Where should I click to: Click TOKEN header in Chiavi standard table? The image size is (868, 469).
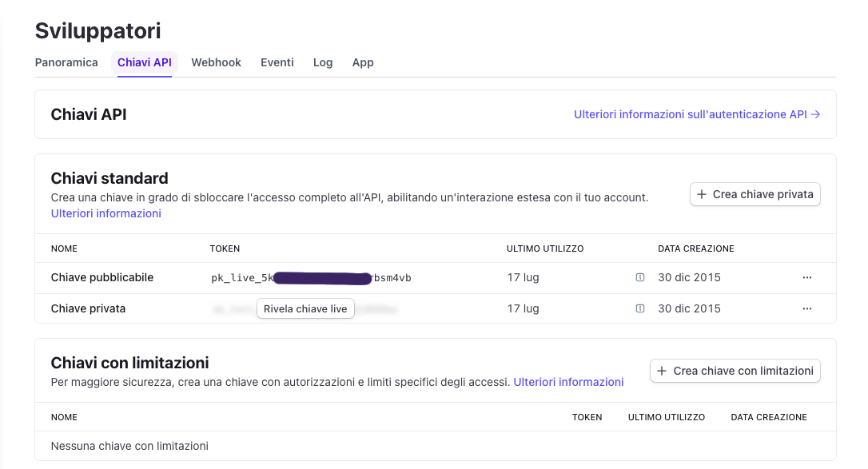pyautogui.click(x=225, y=248)
